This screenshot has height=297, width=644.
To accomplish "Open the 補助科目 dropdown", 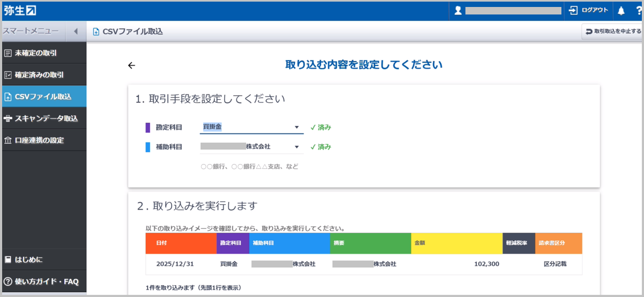I will tap(251, 147).
